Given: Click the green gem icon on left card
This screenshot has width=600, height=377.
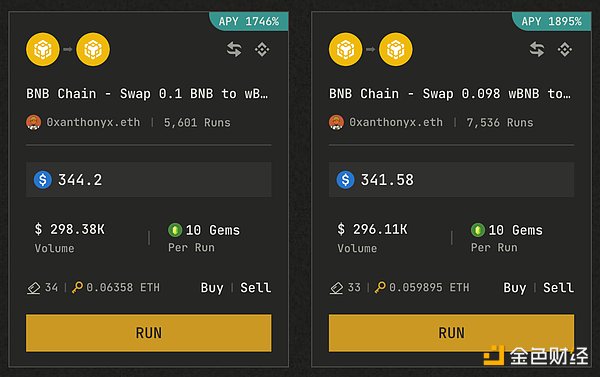Looking at the screenshot, I should (x=175, y=230).
